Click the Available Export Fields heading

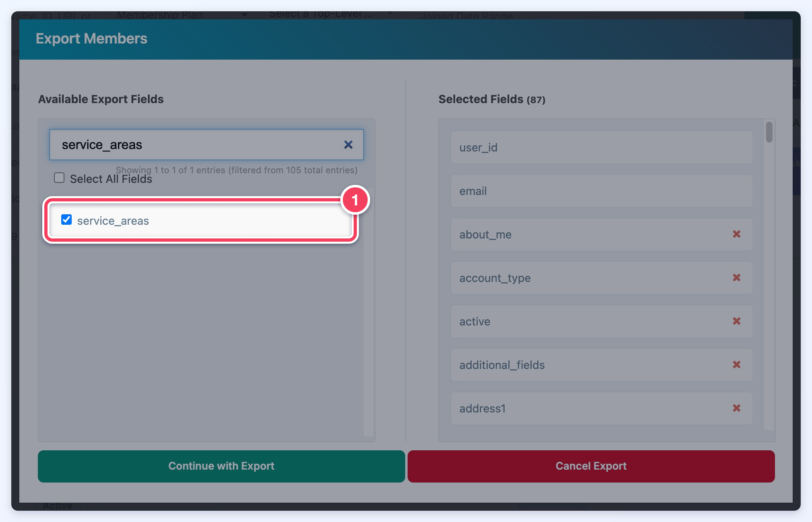[x=101, y=99]
